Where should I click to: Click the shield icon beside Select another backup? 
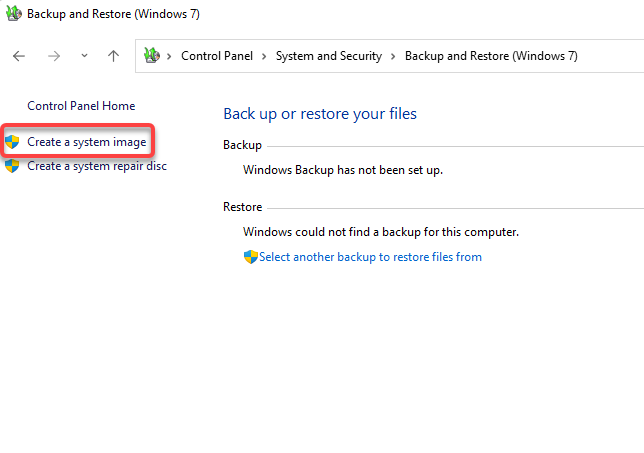[250, 257]
